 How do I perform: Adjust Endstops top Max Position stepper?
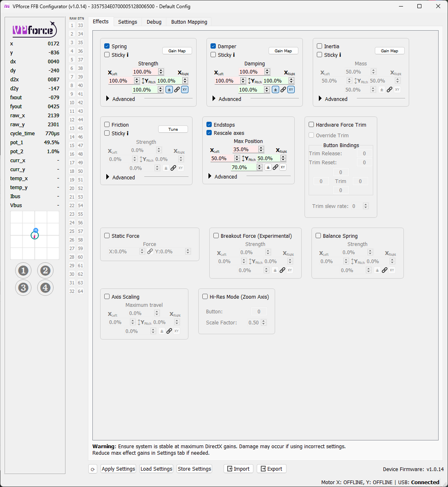[x=261, y=150]
